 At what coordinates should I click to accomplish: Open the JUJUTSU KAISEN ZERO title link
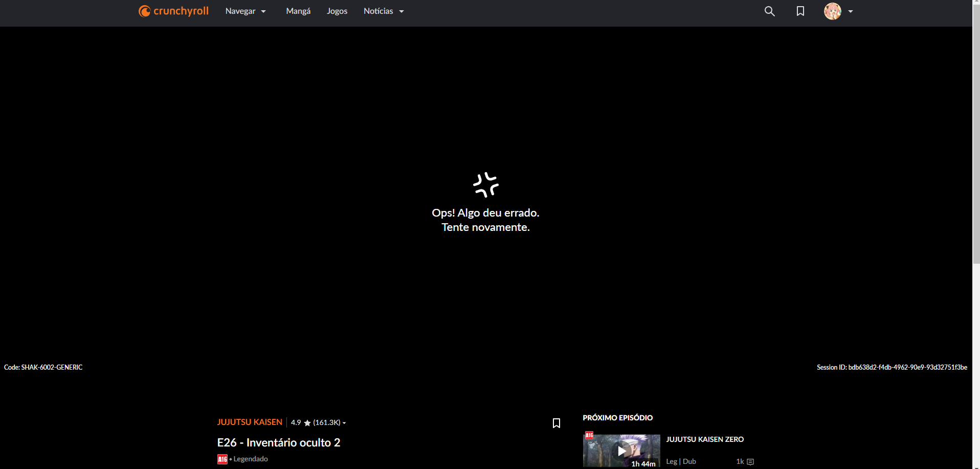[705, 439]
